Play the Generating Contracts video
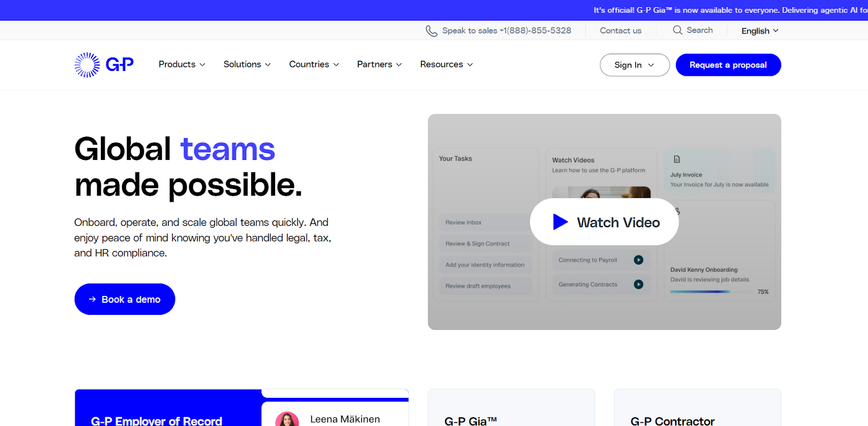Screen dimensions: 868x426 pos(639,284)
